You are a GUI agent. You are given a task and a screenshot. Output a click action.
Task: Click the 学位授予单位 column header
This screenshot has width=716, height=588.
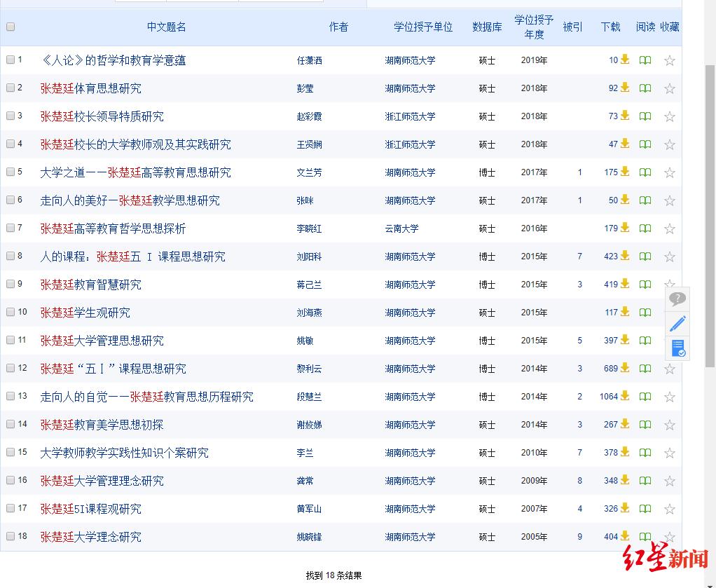pos(423,27)
